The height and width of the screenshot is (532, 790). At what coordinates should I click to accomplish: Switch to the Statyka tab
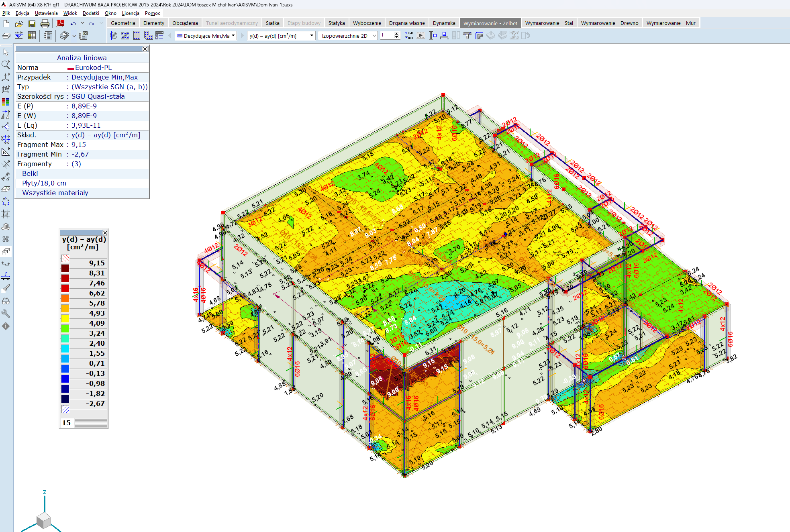336,23
